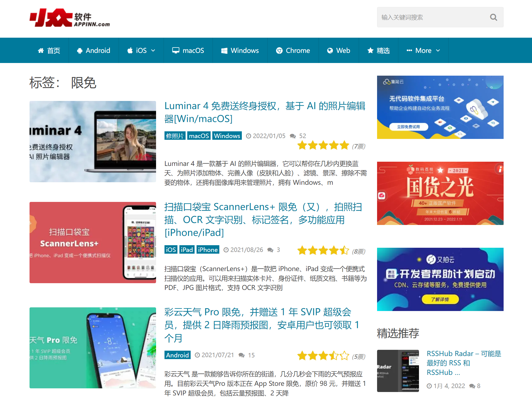Rate Luminar 4 article five stars

[344, 146]
